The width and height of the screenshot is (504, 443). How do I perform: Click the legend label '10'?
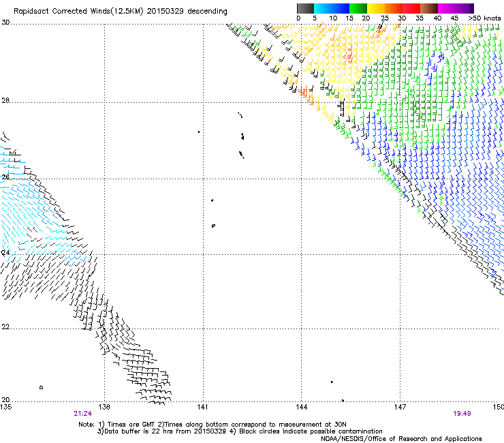tap(333, 18)
